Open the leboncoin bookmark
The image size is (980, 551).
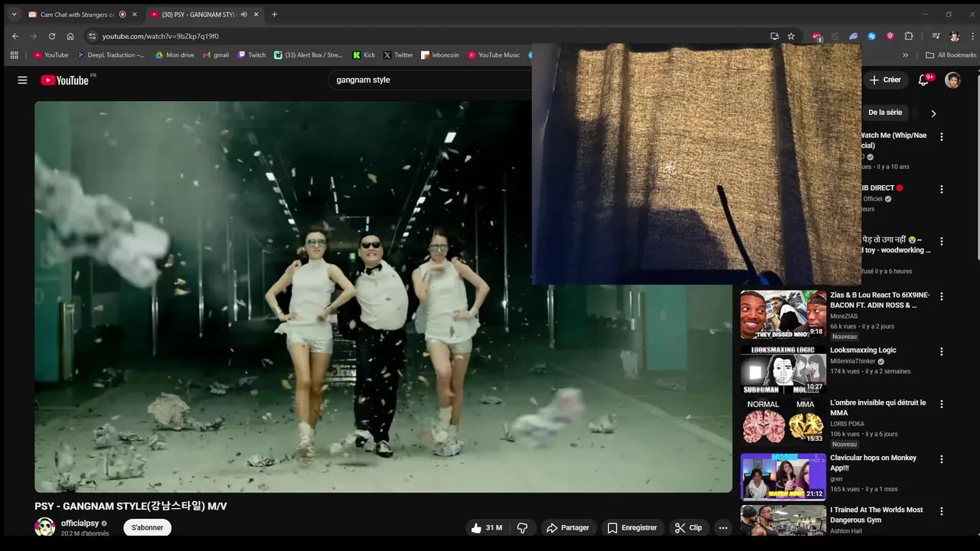coord(439,55)
